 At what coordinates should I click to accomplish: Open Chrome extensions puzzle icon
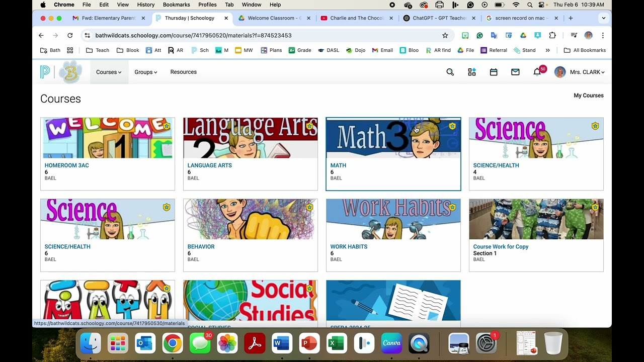[x=552, y=35]
